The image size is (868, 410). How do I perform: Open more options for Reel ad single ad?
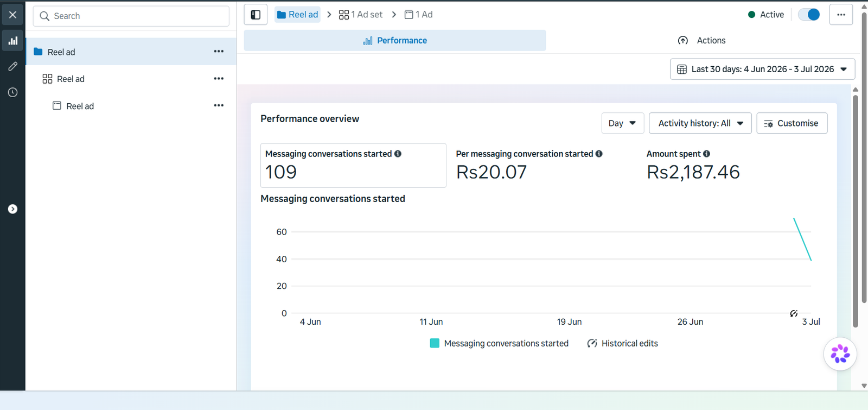pos(219,105)
